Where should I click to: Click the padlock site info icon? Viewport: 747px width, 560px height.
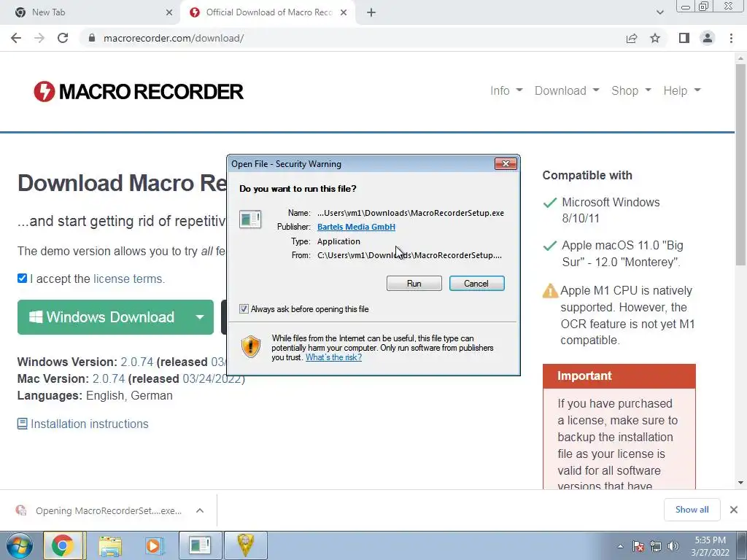[x=92, y=38]
